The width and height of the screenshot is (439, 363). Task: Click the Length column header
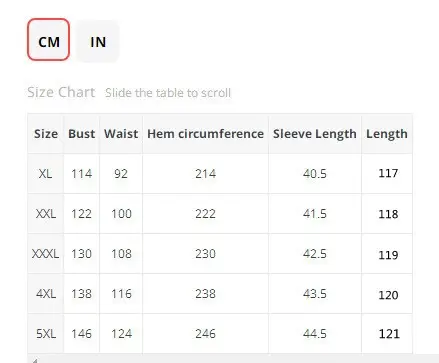click(x=387, y=134)
